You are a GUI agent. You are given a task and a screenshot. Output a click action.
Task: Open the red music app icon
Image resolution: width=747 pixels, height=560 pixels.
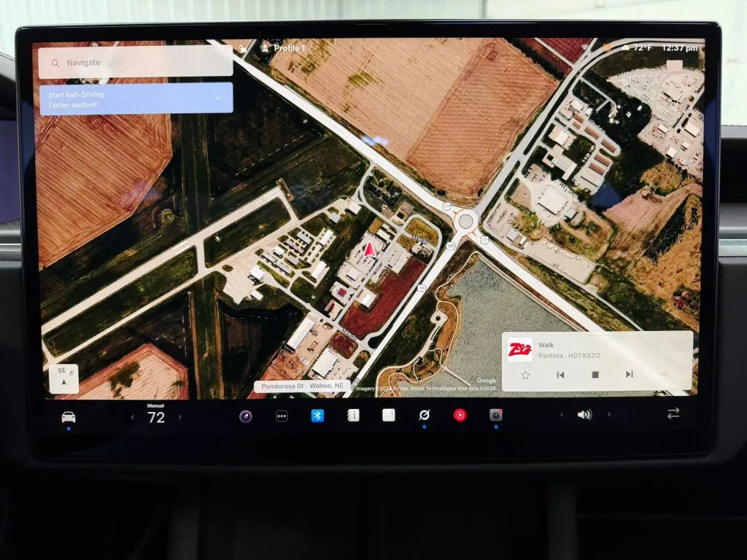pos(460,415)
